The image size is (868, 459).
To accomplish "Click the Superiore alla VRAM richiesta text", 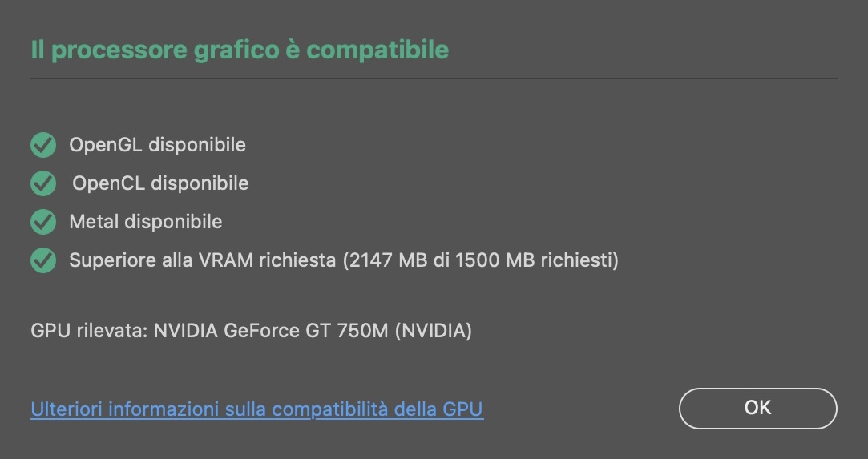I will click(x=202, y=260).
